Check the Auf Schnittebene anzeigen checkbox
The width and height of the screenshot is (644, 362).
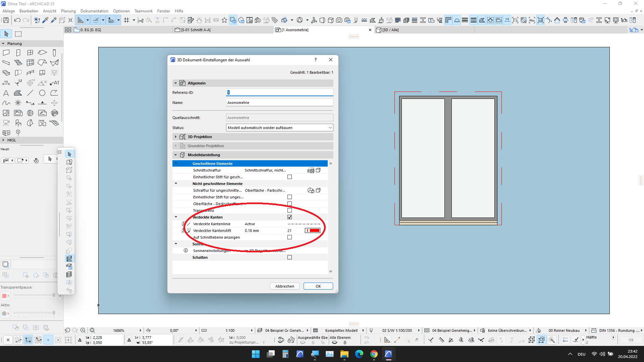pos(289,237)
